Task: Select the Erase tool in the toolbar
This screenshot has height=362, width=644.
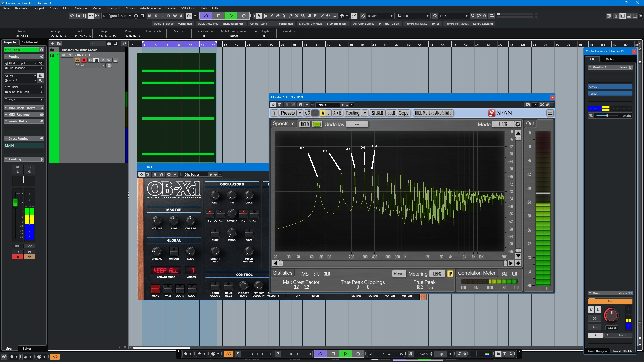Action: tap(278, 16)
